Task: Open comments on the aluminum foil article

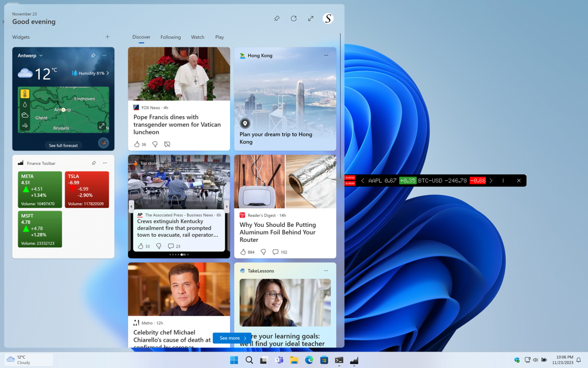Action: (275, 252)
